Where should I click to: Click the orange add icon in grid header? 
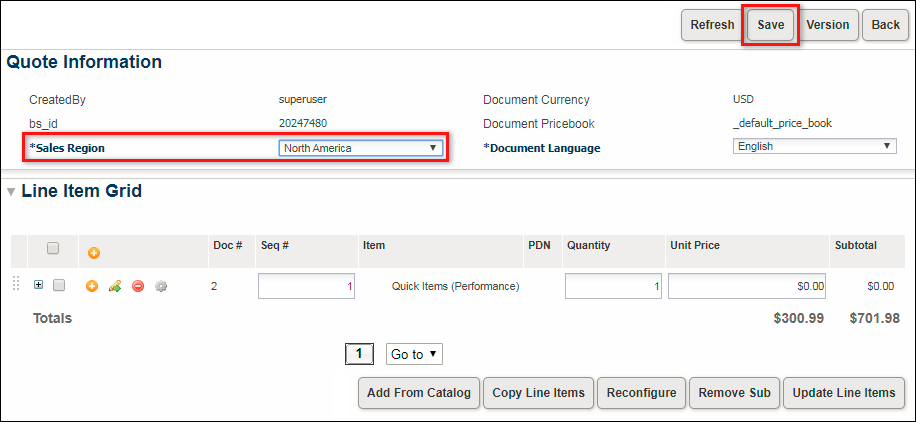point(94,253)
